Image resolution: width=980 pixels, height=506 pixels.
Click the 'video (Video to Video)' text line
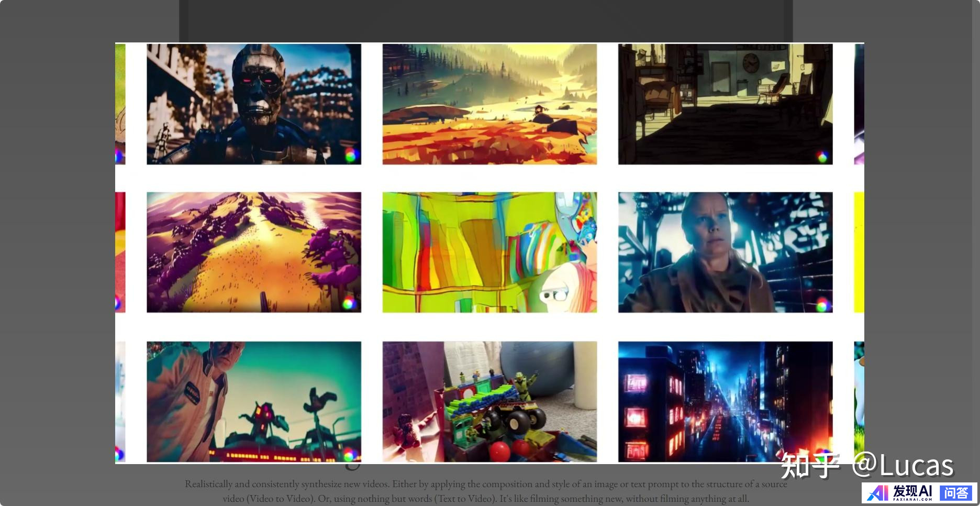(x=486, y=499)
